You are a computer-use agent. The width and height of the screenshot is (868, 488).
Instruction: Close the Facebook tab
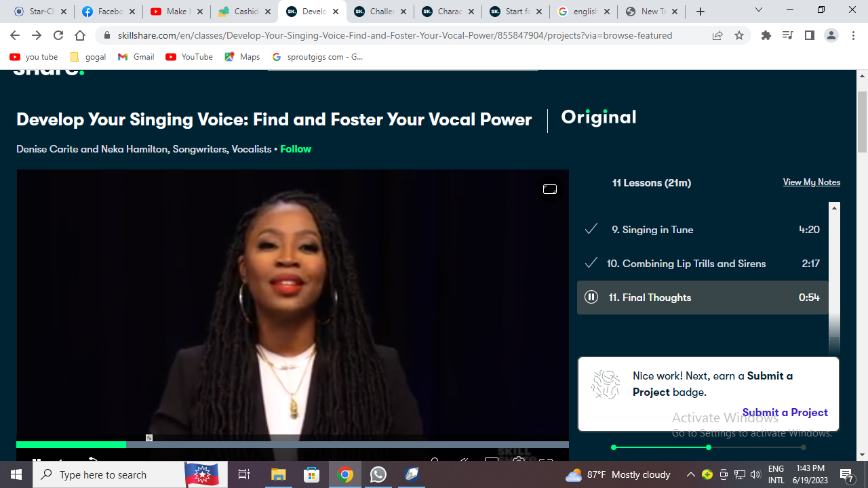(132, 12)
